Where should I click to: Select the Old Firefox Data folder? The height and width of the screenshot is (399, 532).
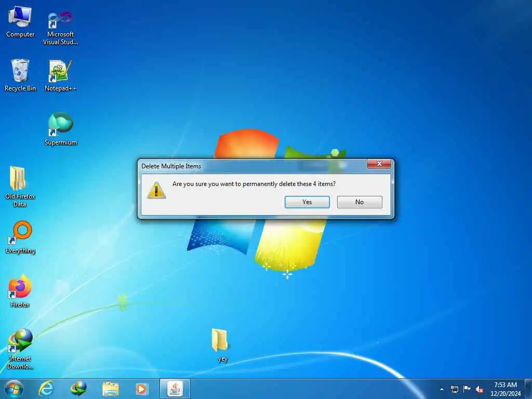[20, 187]
